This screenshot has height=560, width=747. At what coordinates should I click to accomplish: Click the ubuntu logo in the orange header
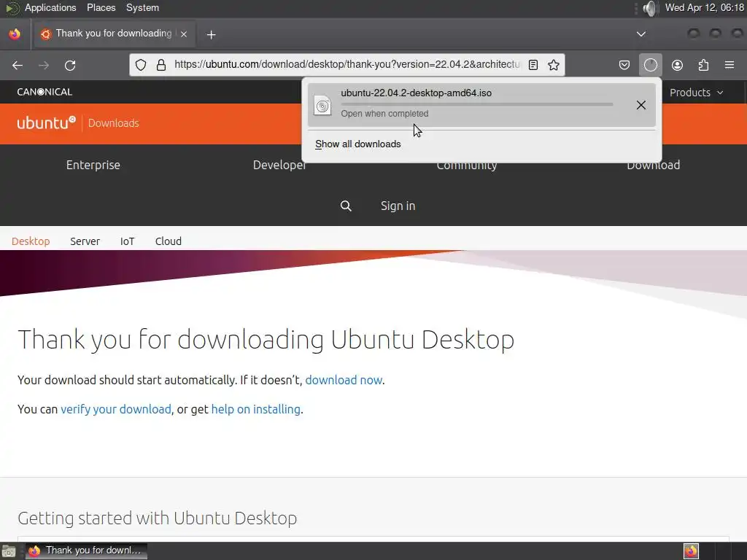coord(46,122)
